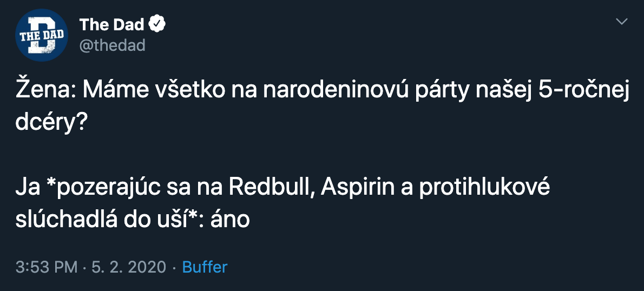Click The Dad profile avatar logo

[x=42, y=35]
